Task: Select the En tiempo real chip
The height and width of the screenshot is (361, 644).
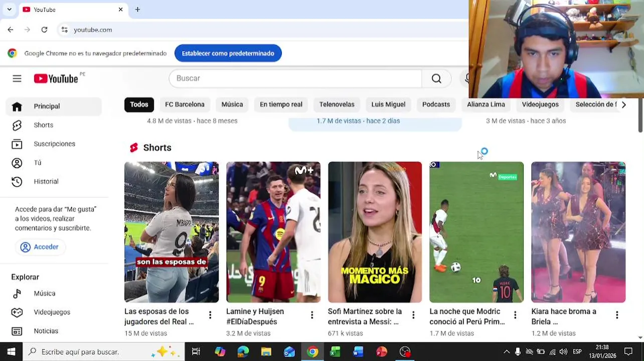Action: 281,104
